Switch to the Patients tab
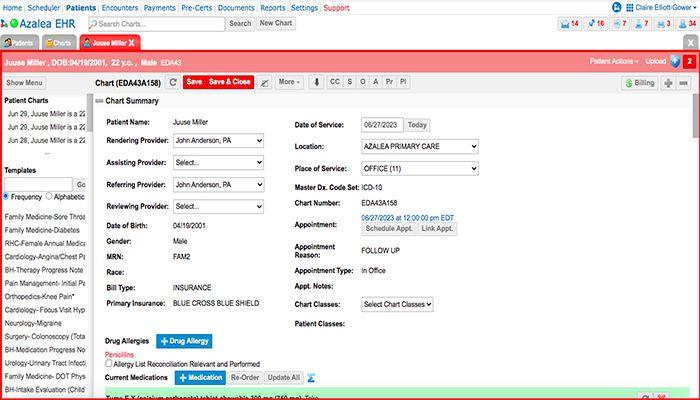700x400 pixels. 20,43
